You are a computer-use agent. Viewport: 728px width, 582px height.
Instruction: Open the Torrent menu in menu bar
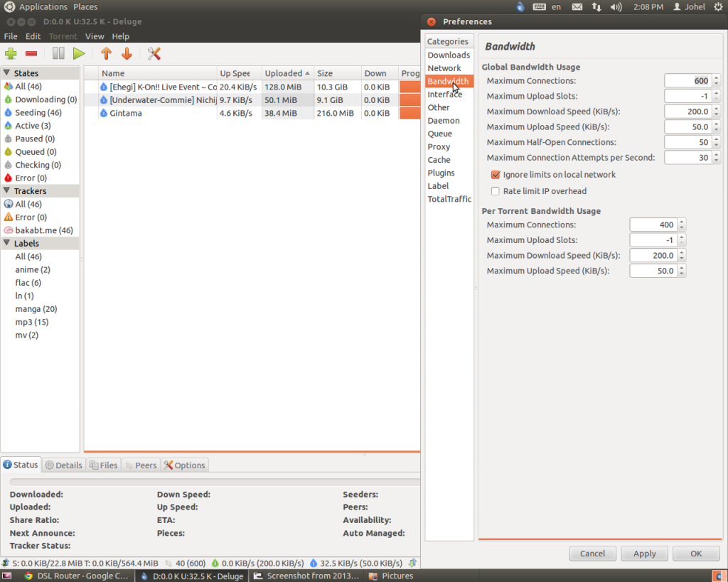click(63, 36)
